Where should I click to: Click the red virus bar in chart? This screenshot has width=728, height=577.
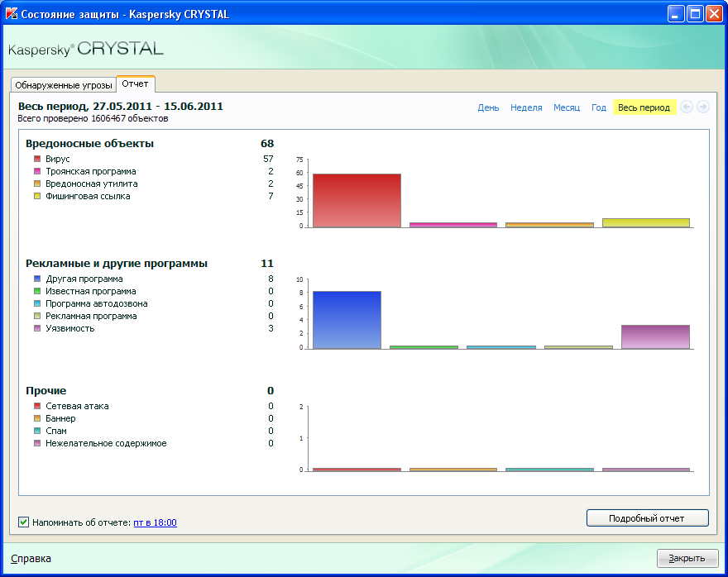pos(357,200)
